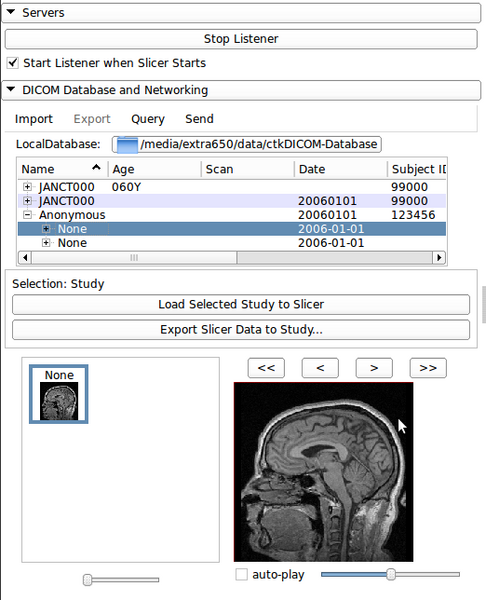
Task: Click the table's left scroll arrow
Action: [25, 258]
